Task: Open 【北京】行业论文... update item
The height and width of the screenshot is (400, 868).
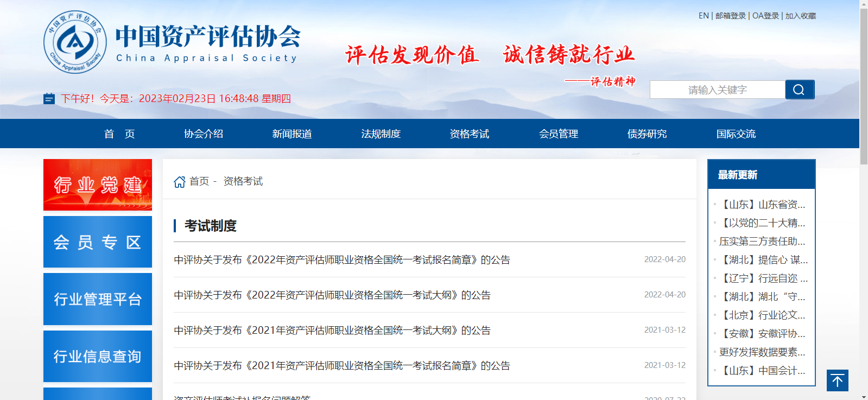Action: [762, 315]
